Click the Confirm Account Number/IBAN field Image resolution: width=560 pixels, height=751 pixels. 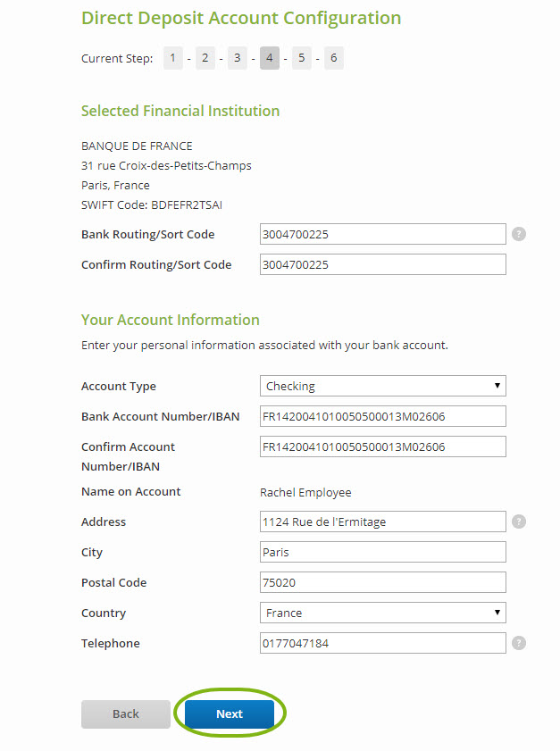click(383, 446)
